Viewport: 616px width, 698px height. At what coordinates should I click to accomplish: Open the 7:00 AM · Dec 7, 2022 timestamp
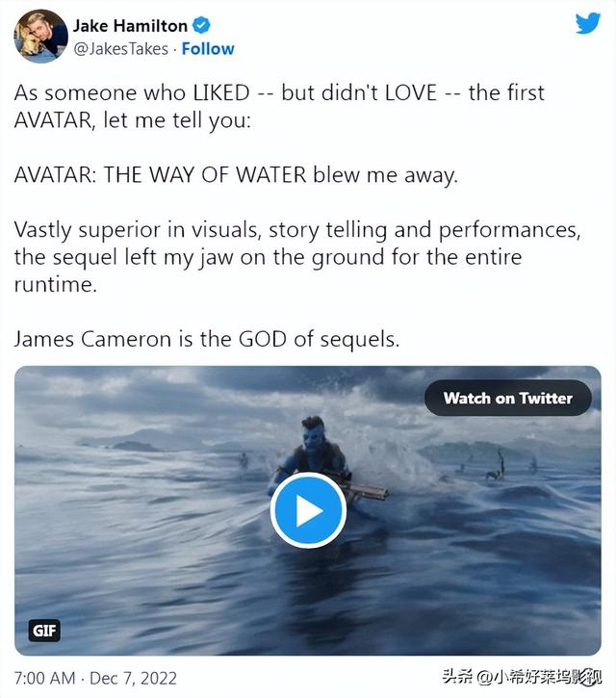click(x=95, y=678)
